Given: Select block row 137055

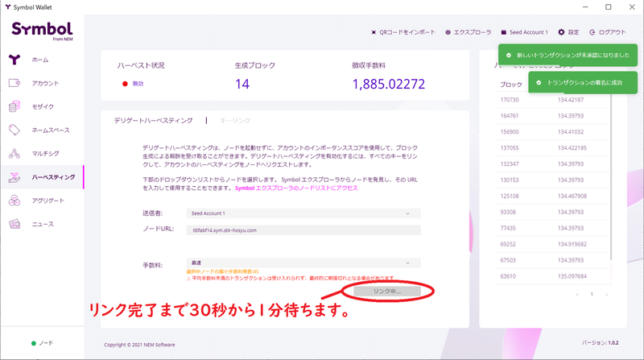Looking at the screenshot, I should (552, 148).
